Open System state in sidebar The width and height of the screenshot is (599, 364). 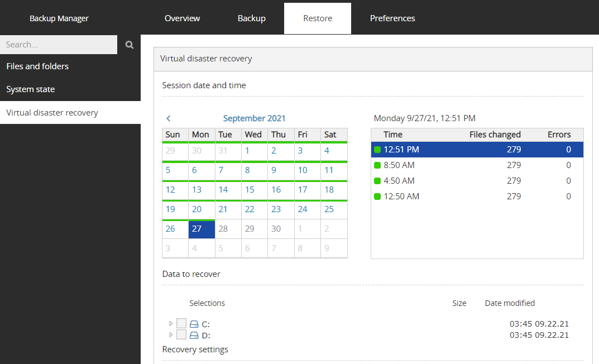[70, 89]
